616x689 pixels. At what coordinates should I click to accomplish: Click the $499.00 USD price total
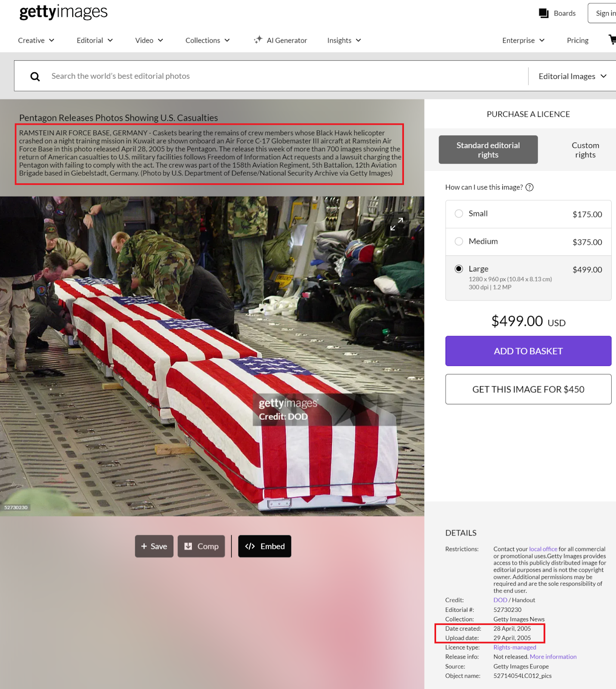click(x=528, y=321)
